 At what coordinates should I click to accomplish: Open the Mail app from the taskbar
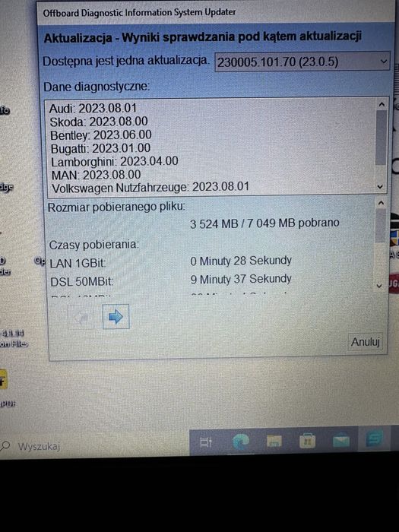point(341,441)
